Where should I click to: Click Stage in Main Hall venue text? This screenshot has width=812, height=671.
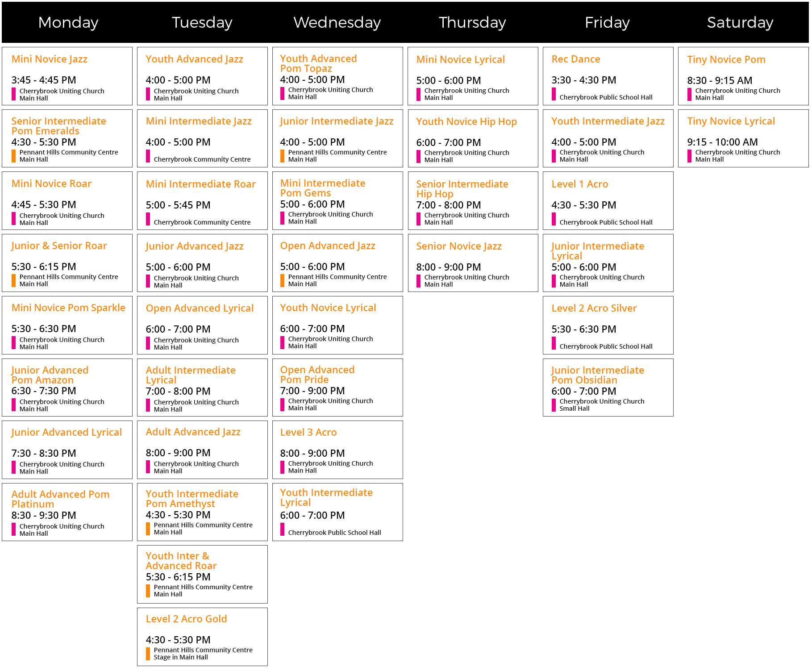181,657
